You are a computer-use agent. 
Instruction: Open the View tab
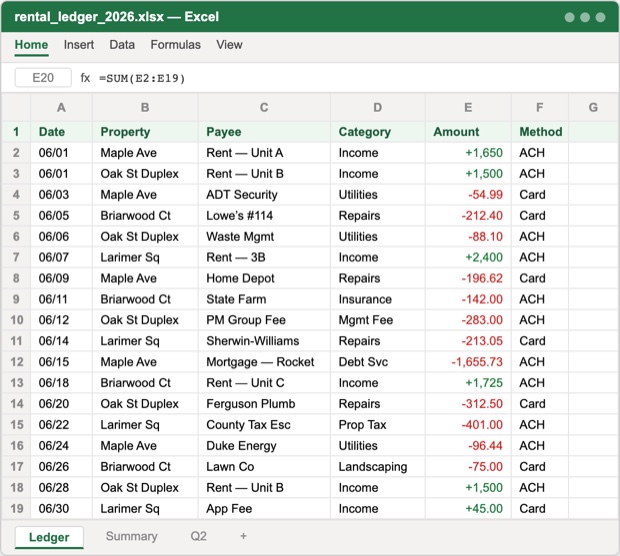click(229, 45)
